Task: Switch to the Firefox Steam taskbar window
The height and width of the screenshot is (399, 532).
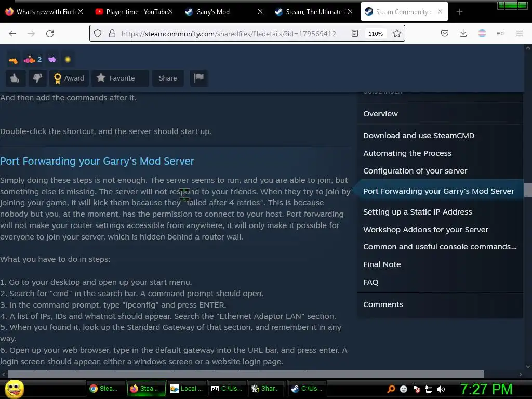Action: (146, 389)
